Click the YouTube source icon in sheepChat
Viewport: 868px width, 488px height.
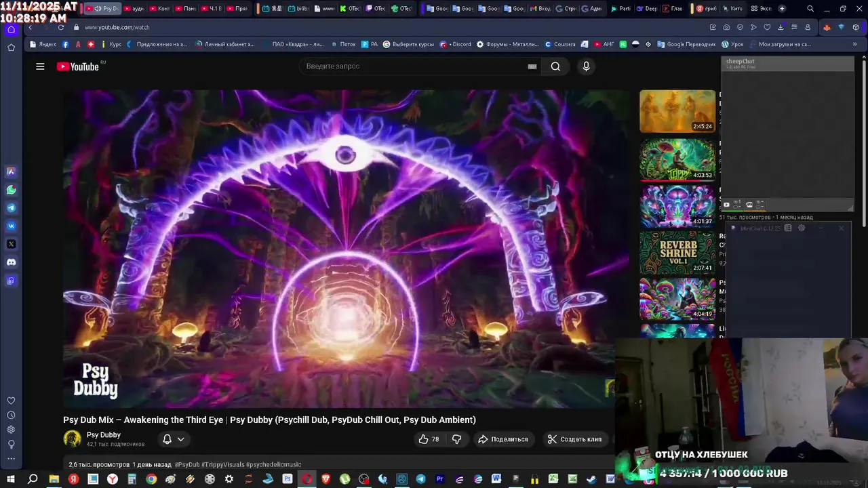pyautogui.click(x=726, y=204)
